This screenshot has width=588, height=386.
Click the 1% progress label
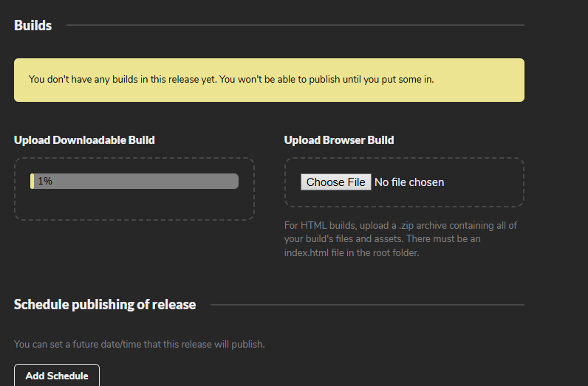coord(45,181)
